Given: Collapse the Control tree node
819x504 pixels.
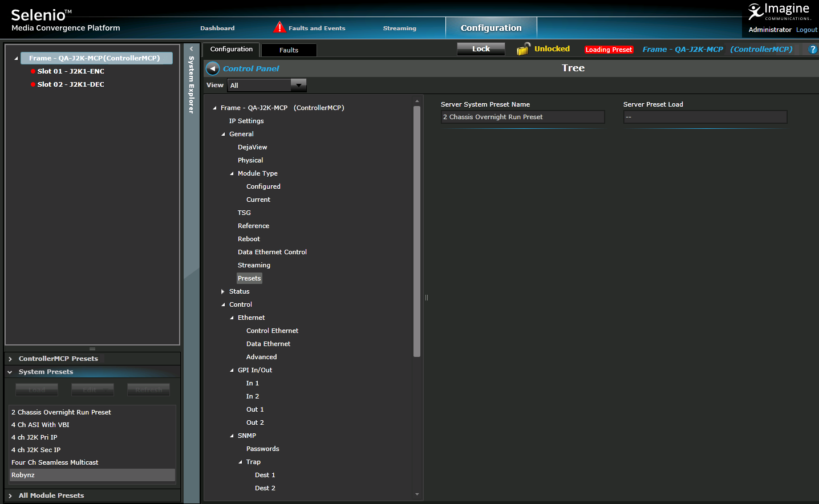Looking at the screenshot, I should point(223,305).
